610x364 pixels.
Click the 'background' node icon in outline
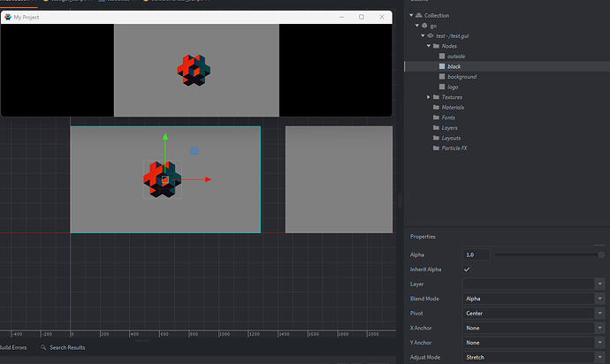(442, 77)
